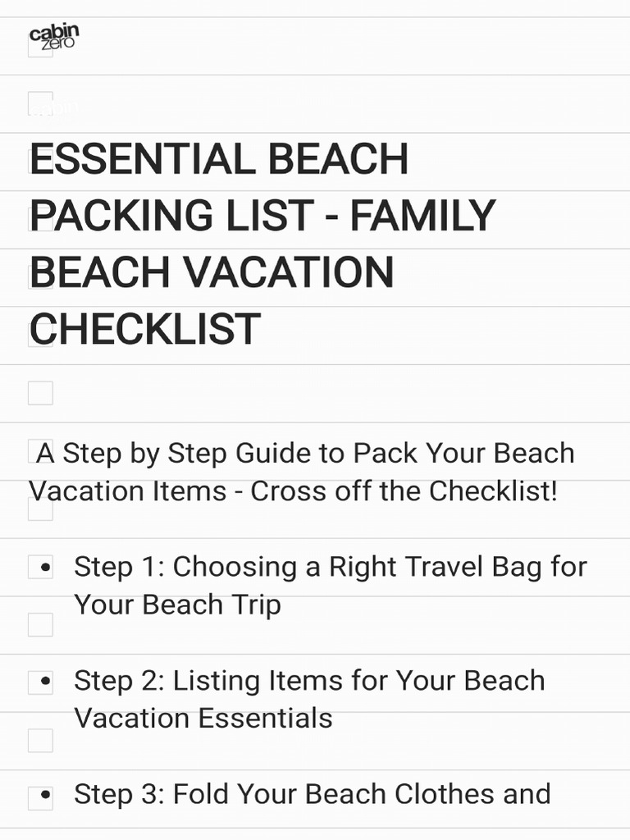
Task: Check the box beside 'A Step by Step Guide'
Action: point(40,450)
